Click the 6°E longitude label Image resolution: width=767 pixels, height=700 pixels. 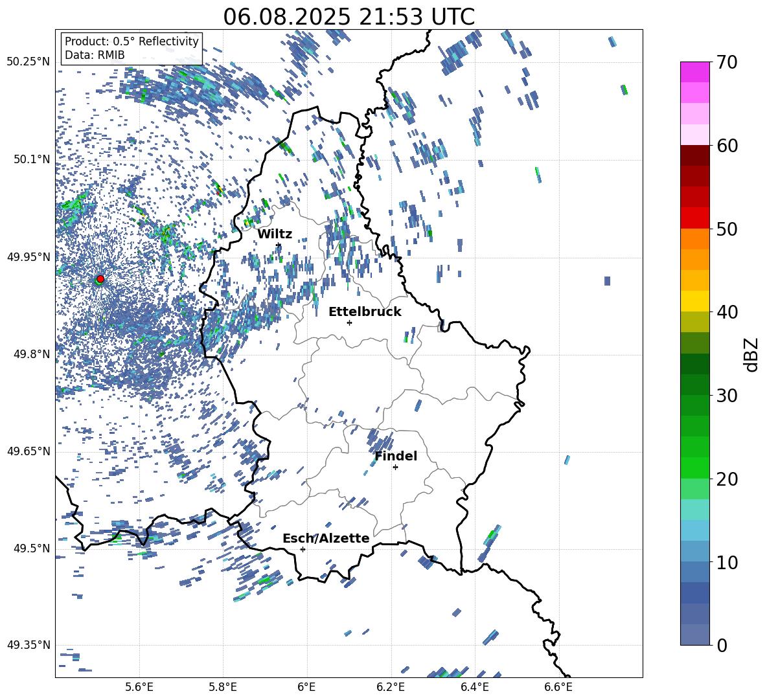(x=306, y=688)
